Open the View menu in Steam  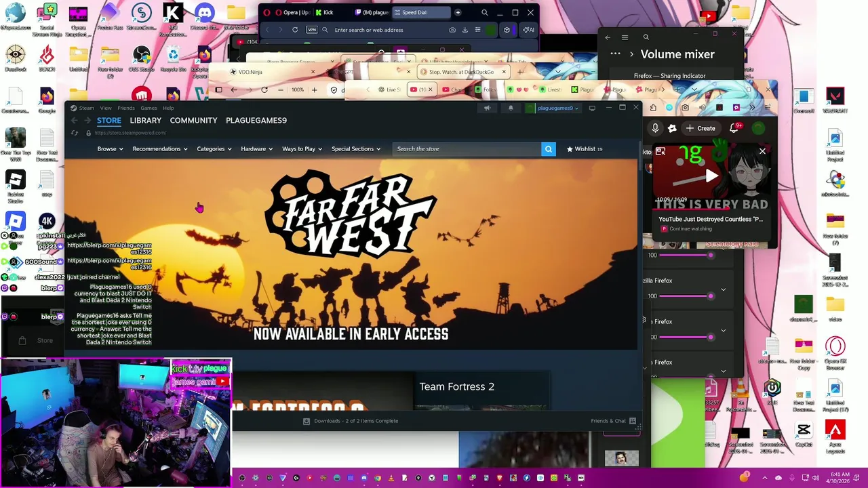106,108
